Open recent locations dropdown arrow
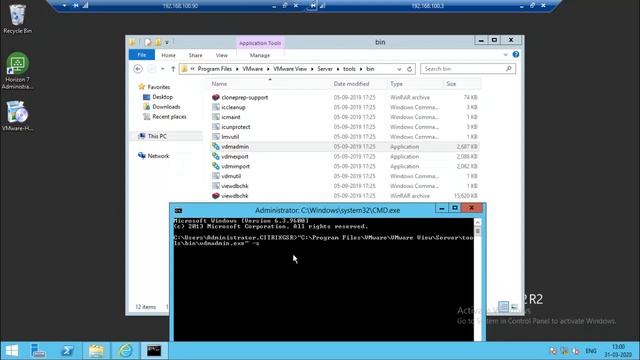 click(162, 69)
